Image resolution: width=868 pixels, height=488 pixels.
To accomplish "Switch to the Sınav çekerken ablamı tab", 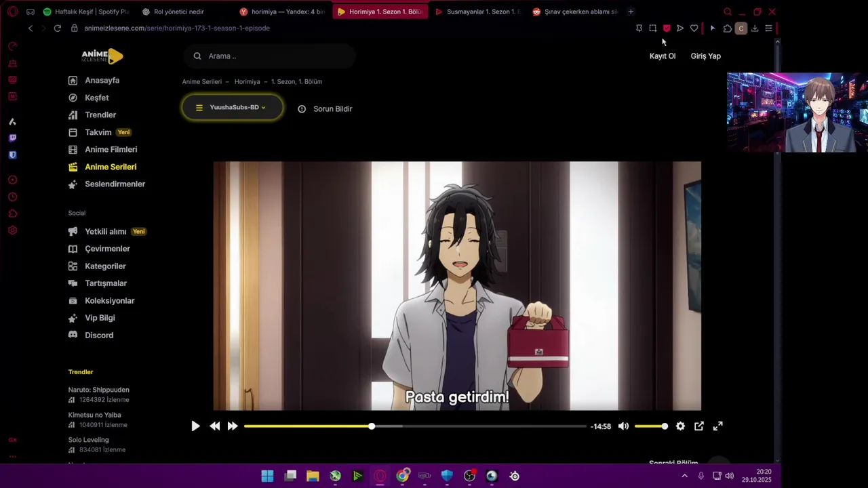I will tap(576, 12).
